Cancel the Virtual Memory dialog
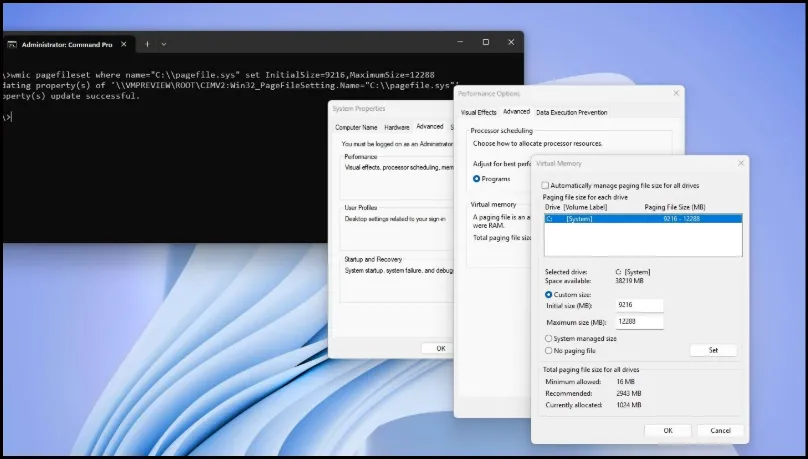Viewport: 808px width, 459px height. click(x=720, y=431)
